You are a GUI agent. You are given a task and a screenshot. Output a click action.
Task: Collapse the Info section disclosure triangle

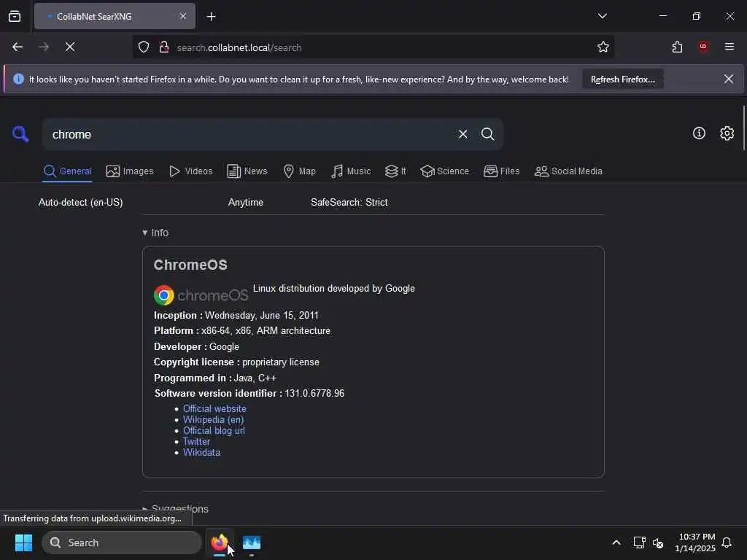[145, 233]
